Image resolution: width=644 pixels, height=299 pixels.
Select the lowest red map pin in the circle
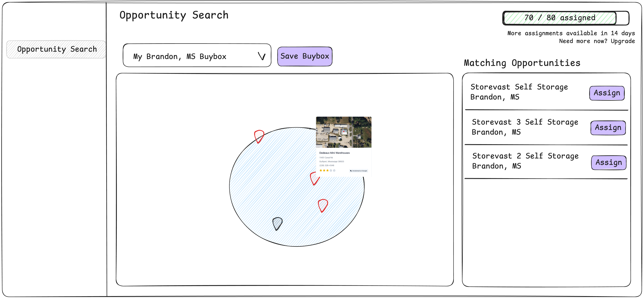323,206
